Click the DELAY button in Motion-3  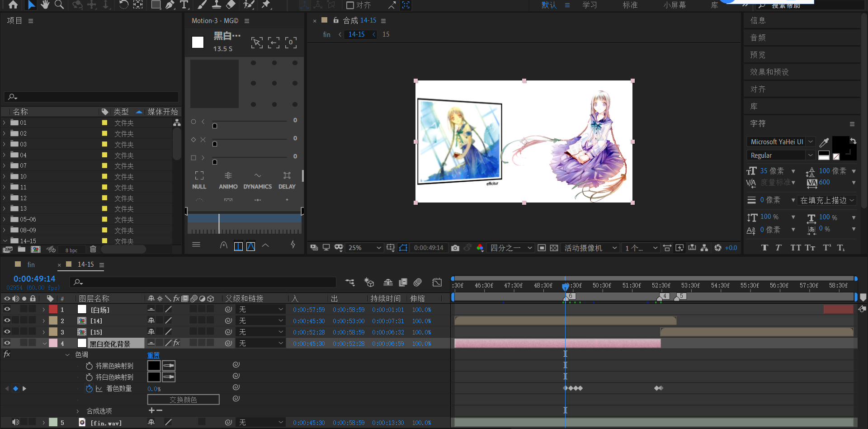[x=287, y=180]
